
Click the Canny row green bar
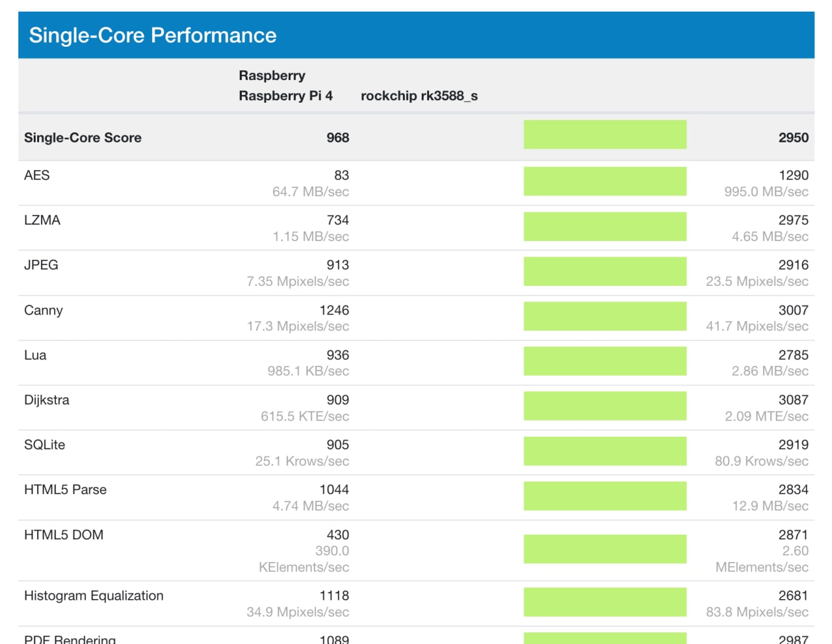tap(604, 316)
